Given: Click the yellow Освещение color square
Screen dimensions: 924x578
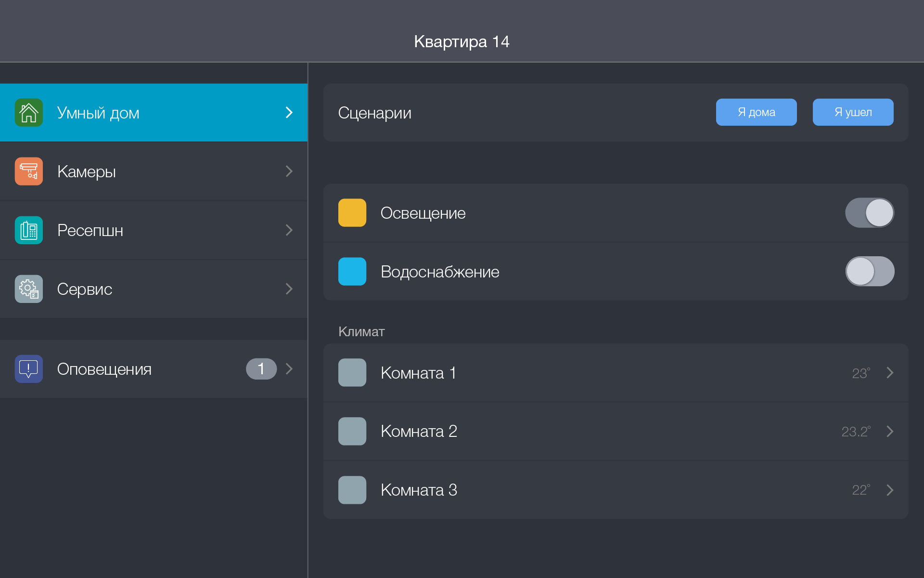Looking at the screenshot, I should (x=352, y=213).
